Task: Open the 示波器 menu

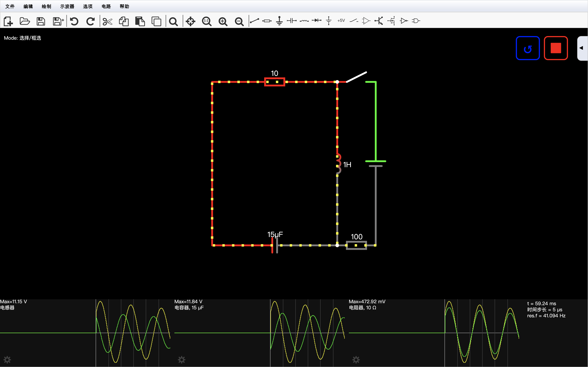Action: coord(67,6)
